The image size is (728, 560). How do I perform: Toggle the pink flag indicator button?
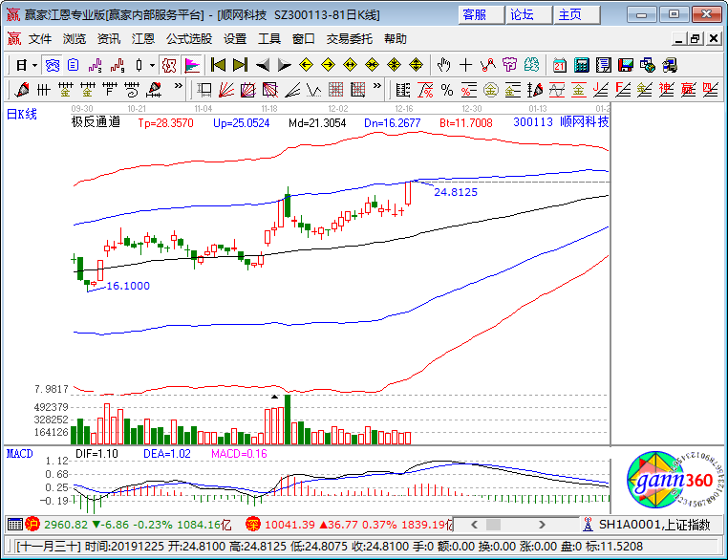point(192,66)
